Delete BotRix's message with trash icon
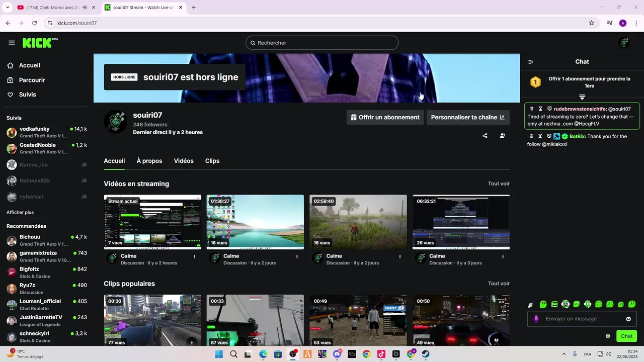644x362 pixels. (532, 136)
